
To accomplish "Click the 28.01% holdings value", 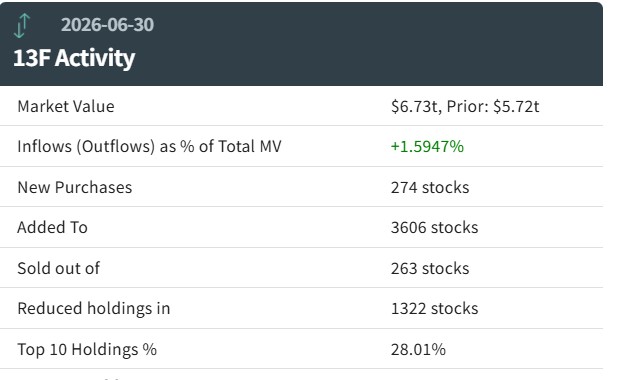I will point(418,349).
